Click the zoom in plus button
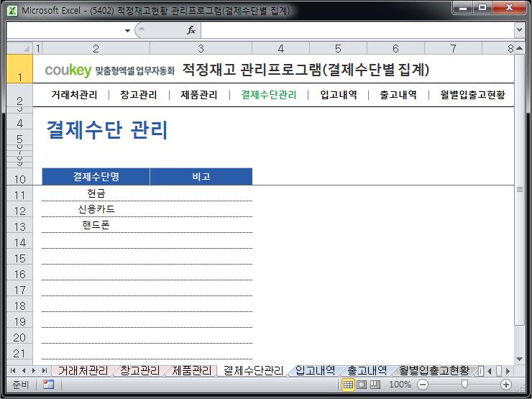 pos(506,385)
